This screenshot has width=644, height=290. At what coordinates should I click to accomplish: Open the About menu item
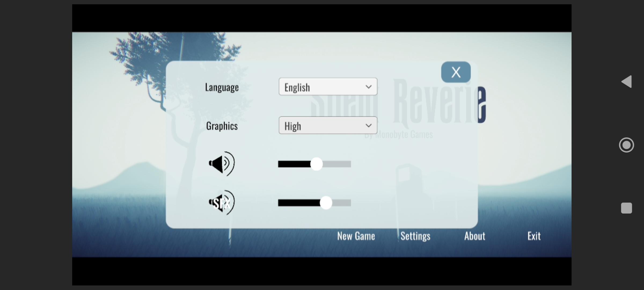pyautogui.click(x=474, y=236)
